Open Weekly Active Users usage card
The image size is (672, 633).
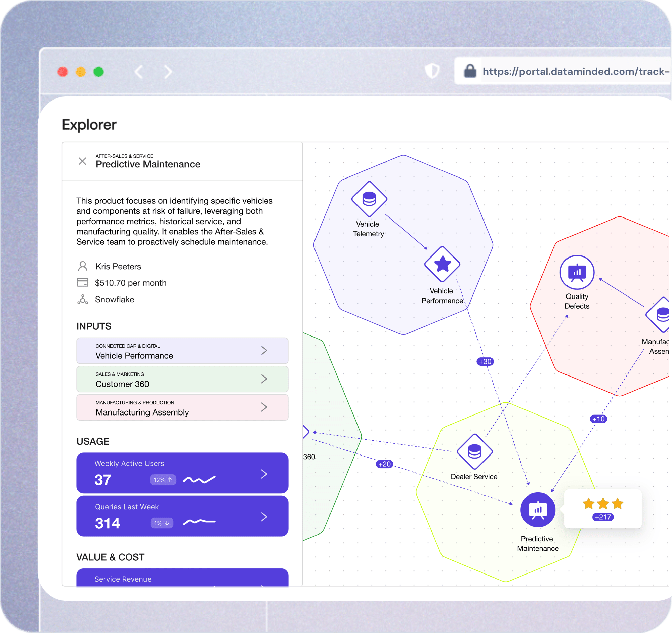coord(182,473)
